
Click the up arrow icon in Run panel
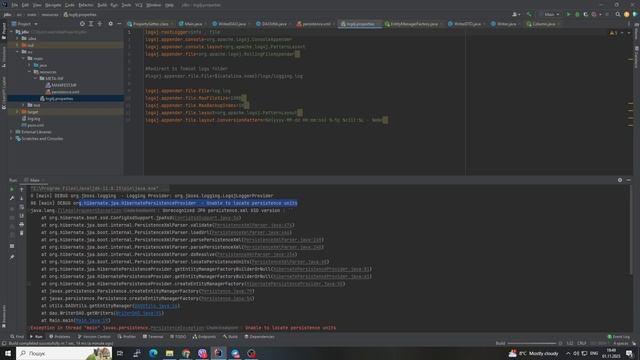point(22,189)
